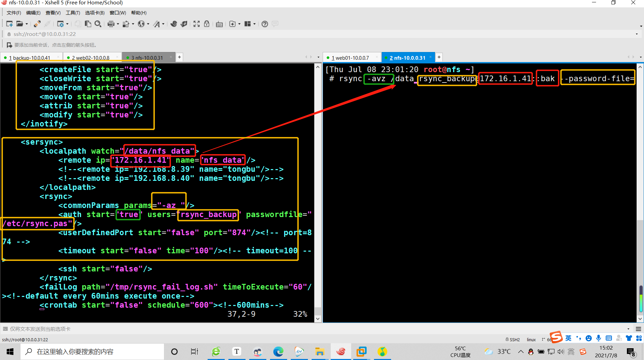Switch to the 2 web02-10.0.0.8 tab
This screenshot has width=644, height=360.
pos(93,57)
